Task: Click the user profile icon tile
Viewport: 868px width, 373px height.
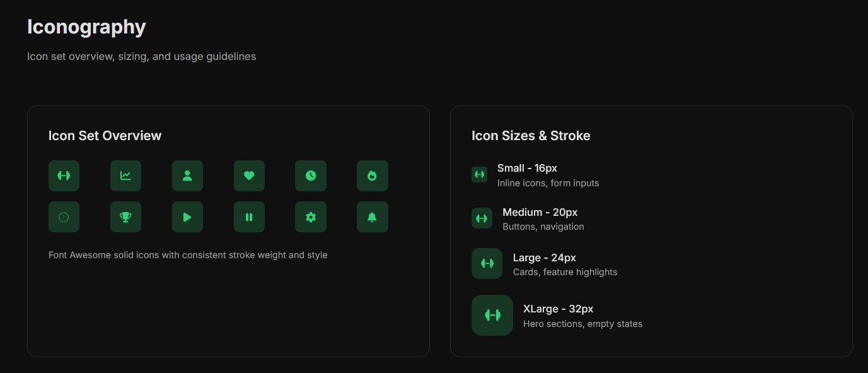Action: tap(187, 175)
